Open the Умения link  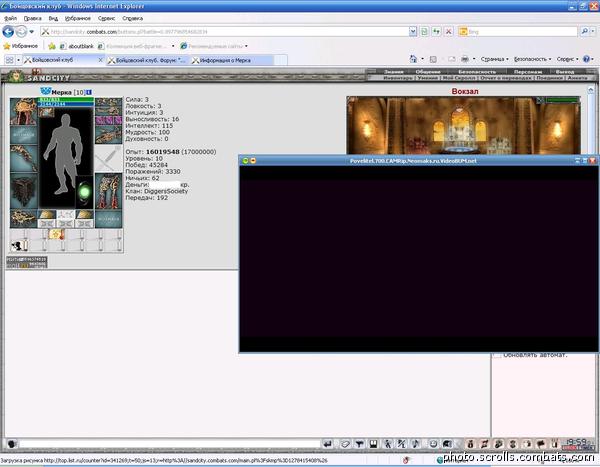coord(428,78)
